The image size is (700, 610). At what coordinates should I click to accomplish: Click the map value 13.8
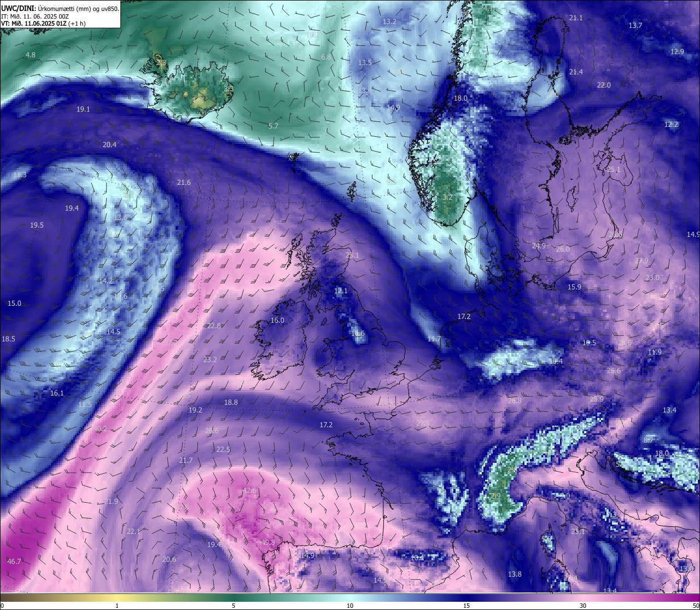click(x=515, y=574)
